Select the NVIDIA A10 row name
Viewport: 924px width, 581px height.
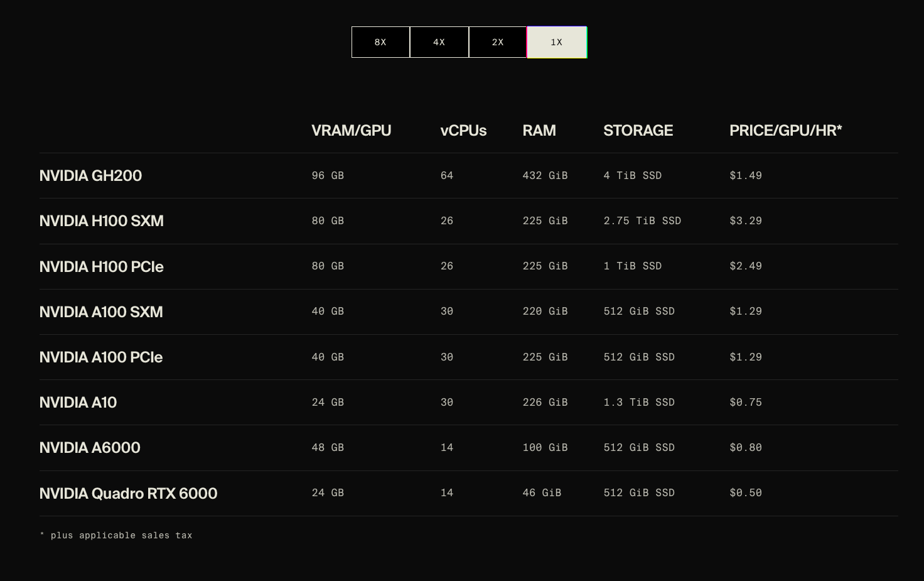pos(78,403)
